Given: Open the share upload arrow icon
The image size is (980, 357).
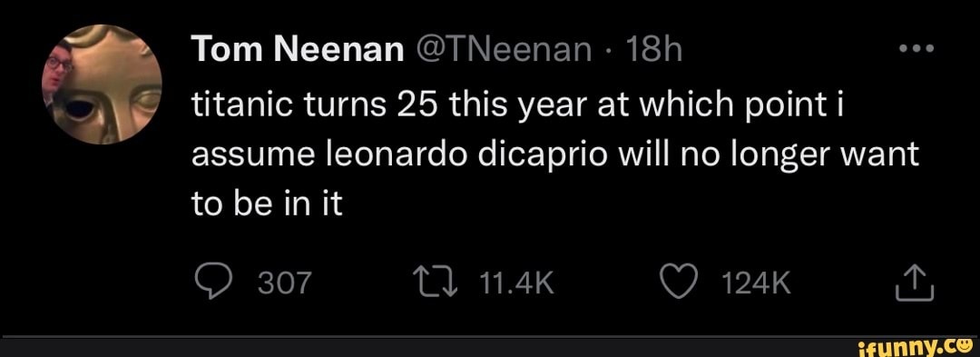Looking at the screenshot, I should pyautogui.click(x=915, y=284).
